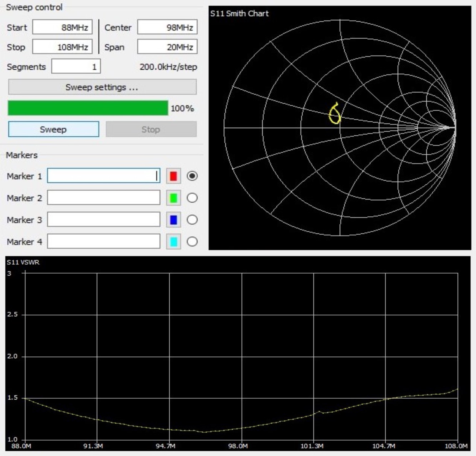Screen dimensions: 476x456
Task: Open the cyan Marker 4 color swatch
Action: pos(173,242)
